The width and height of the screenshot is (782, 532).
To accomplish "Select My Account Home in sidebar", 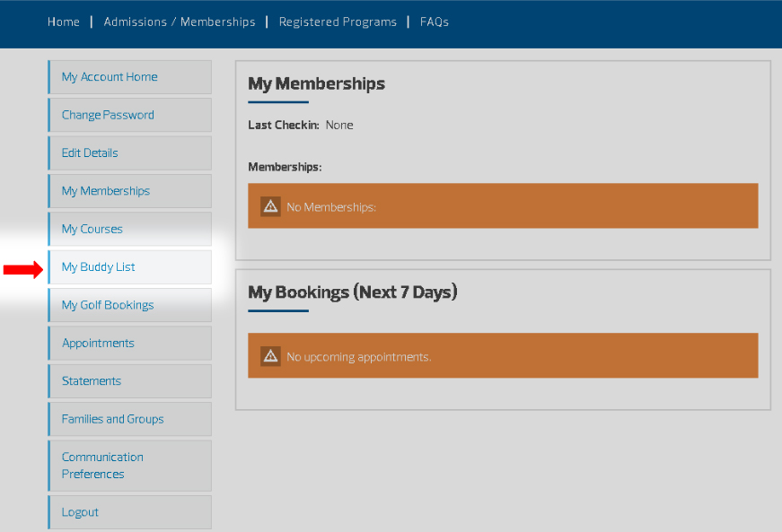I will tap(110, 77).
